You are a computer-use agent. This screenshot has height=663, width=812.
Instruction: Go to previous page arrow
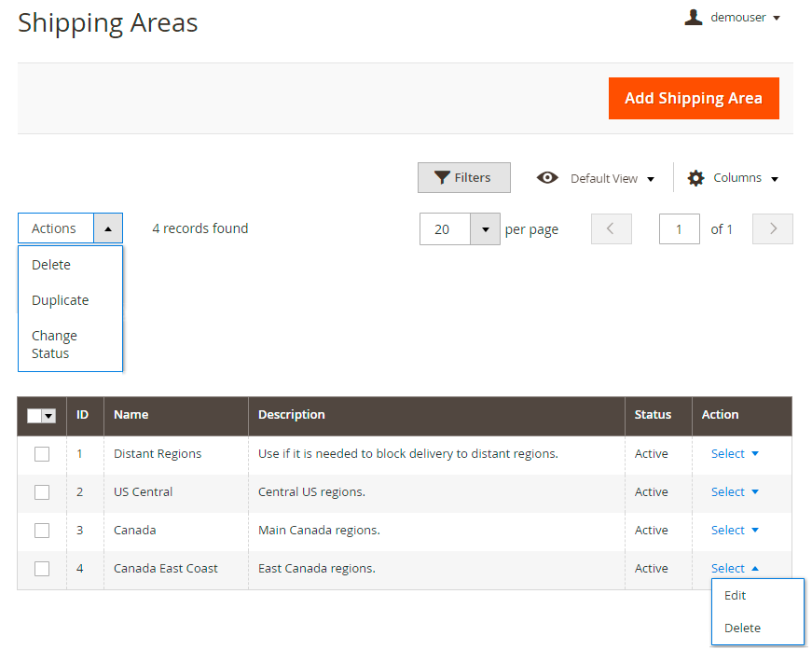click(x=612, y=229)
